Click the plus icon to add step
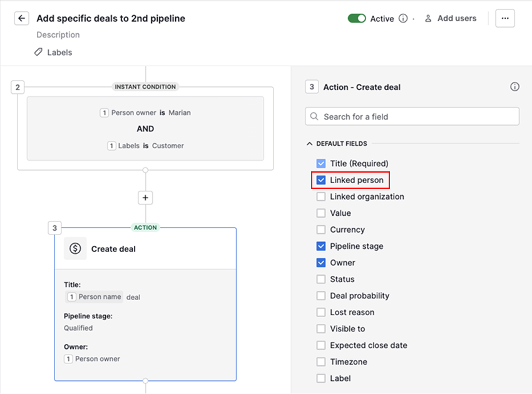Screen dimensions: 532x394 click(x=145, y=198)
